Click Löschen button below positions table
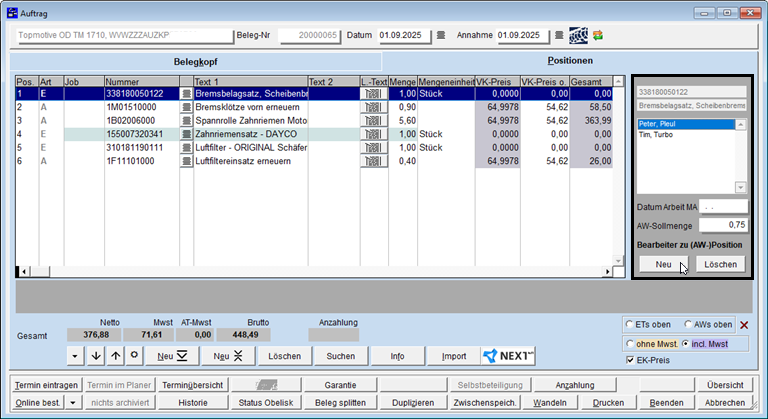The image size is (768, 419). (x=285, y=356)
